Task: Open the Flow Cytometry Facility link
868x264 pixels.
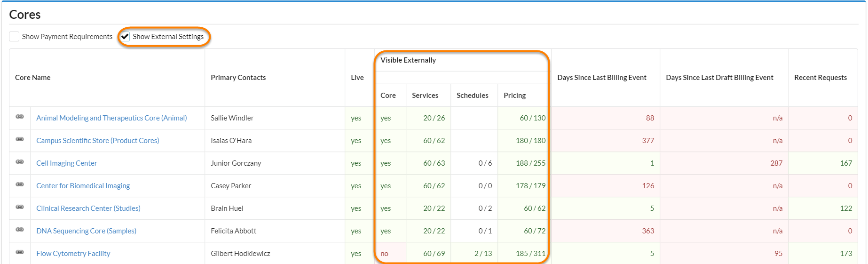Action: pos(73,254)
